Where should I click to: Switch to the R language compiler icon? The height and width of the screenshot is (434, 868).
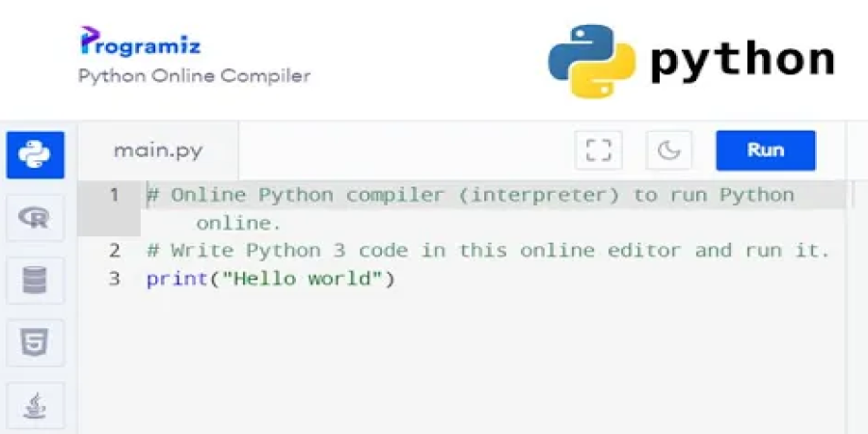36,218
